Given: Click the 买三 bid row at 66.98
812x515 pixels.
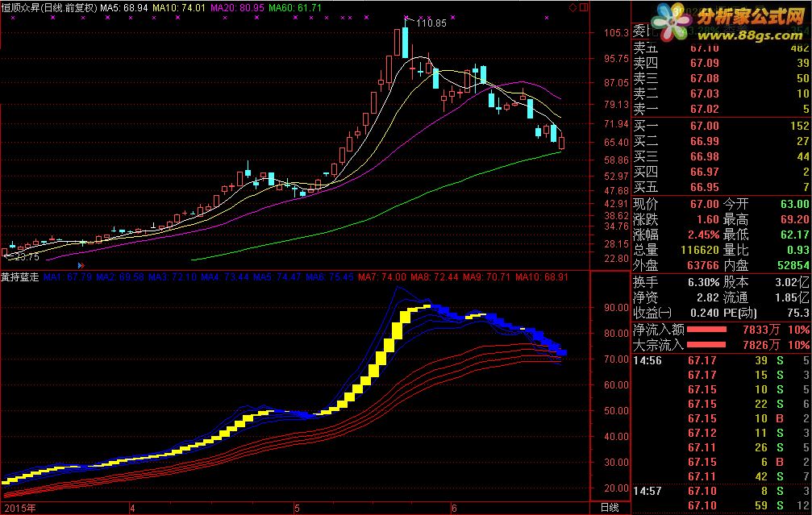Looking at the screenshot, I should (x=721, y=156).
